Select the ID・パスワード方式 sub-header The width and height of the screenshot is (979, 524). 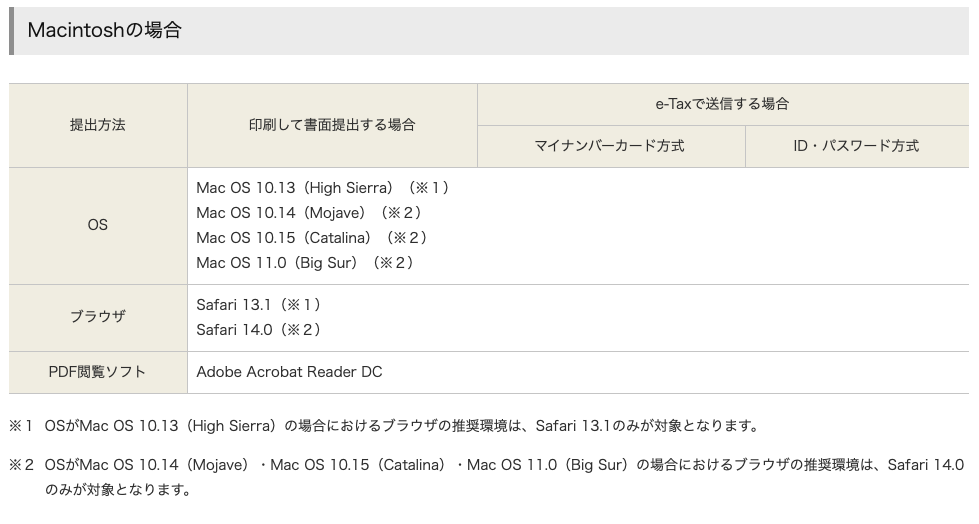(857, 146)
